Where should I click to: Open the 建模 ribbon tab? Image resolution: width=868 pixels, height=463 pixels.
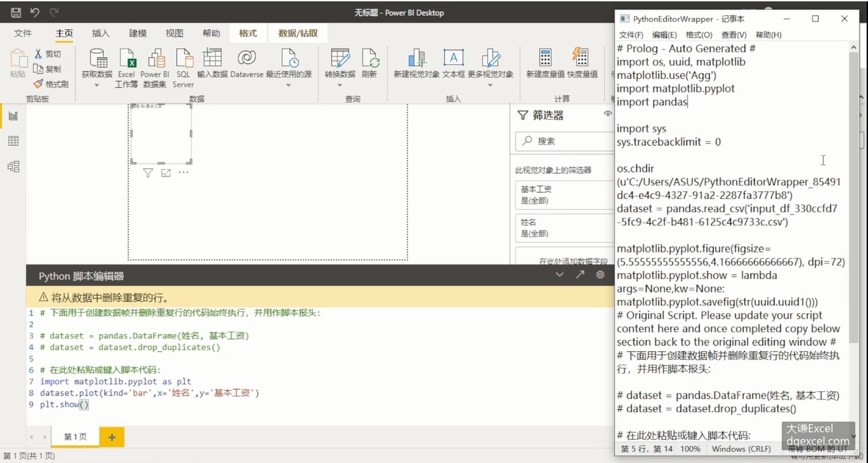138,33
